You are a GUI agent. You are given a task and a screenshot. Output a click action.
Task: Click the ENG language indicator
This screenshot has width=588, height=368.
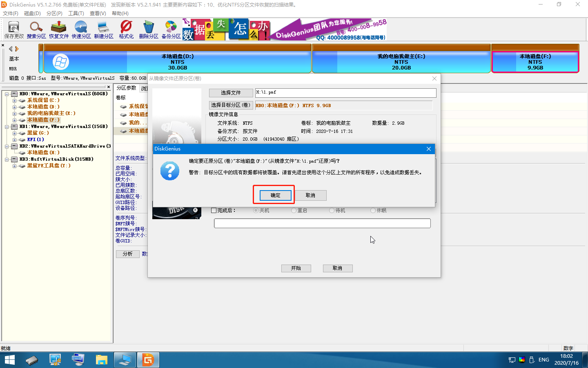[x=544, y=360]
